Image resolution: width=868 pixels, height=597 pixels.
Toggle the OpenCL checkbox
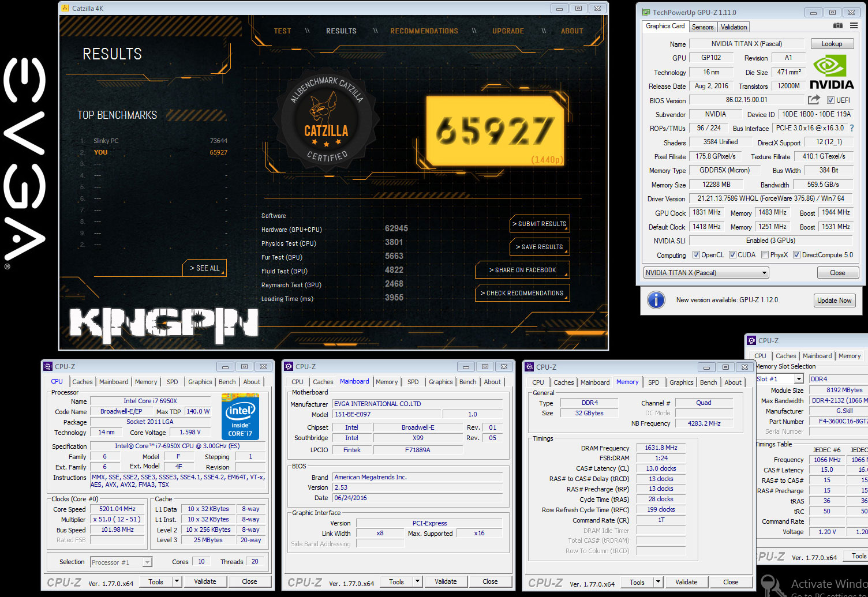tap(696, 255)
